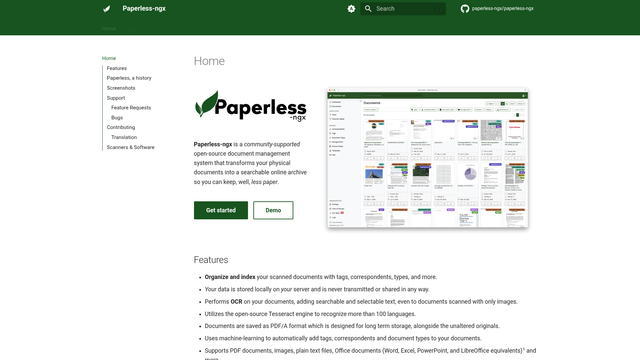Click the Paperless-ngx header title
640x360 pixels.
(144, 9)
